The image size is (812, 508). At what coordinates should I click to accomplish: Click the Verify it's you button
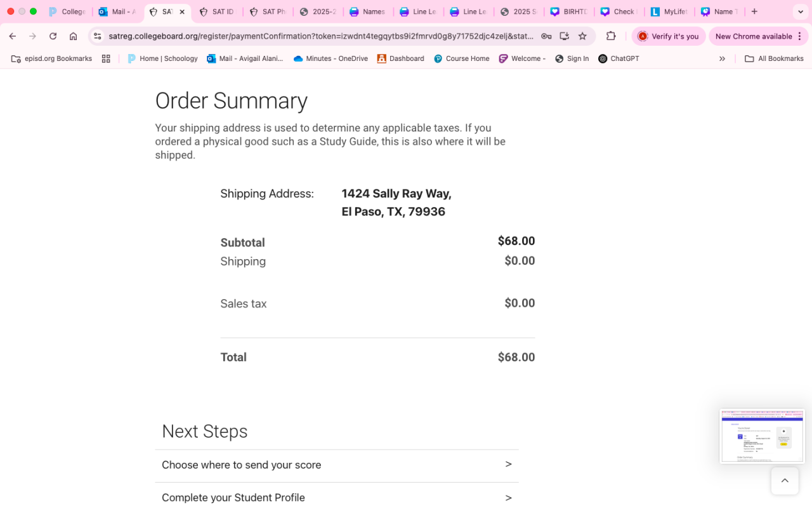coord(668,36)
